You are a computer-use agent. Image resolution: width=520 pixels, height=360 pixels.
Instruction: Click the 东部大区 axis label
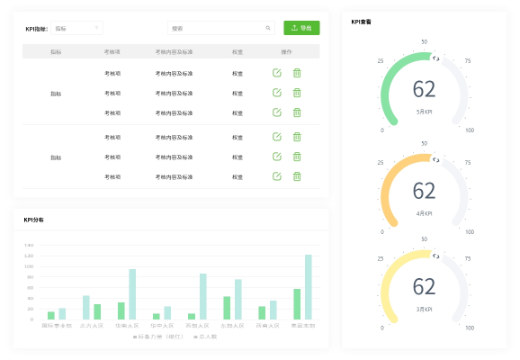233,325
